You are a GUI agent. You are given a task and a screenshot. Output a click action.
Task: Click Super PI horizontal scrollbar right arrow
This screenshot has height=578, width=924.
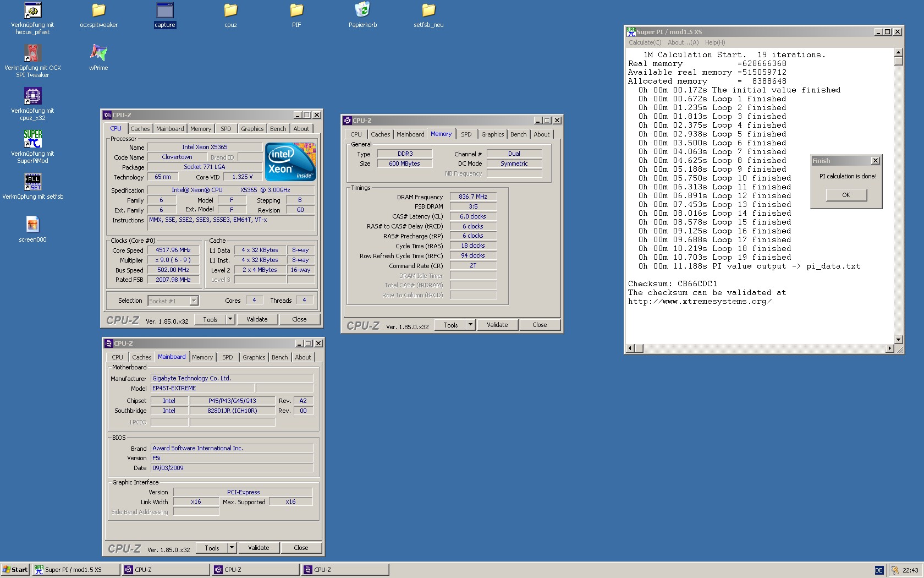(890, 348)
